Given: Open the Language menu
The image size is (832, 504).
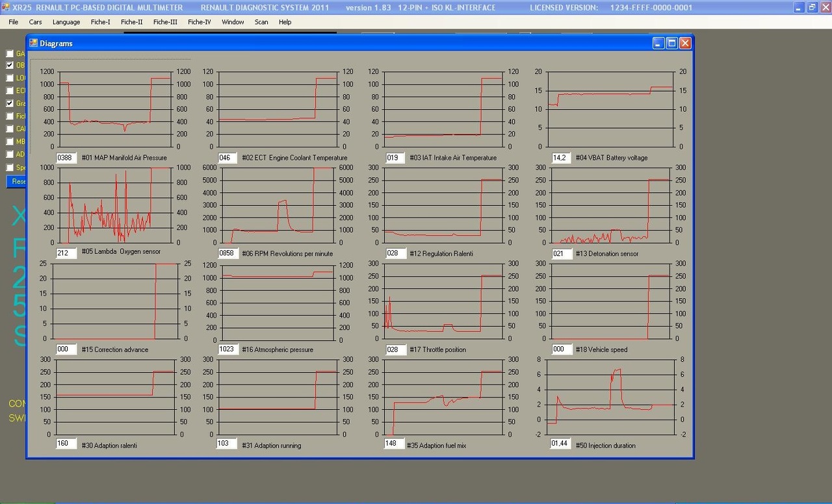Looking at the screenshot, I should [x=66, y=22].
